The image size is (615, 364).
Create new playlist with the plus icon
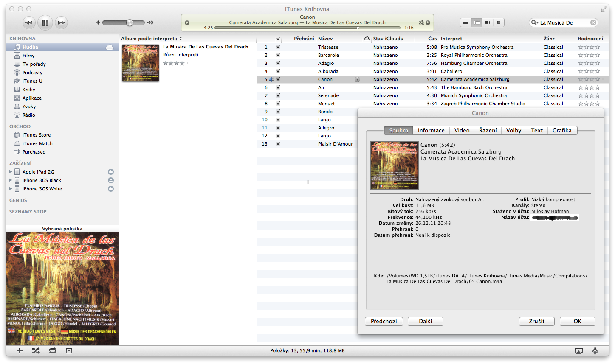coord(20,351)
